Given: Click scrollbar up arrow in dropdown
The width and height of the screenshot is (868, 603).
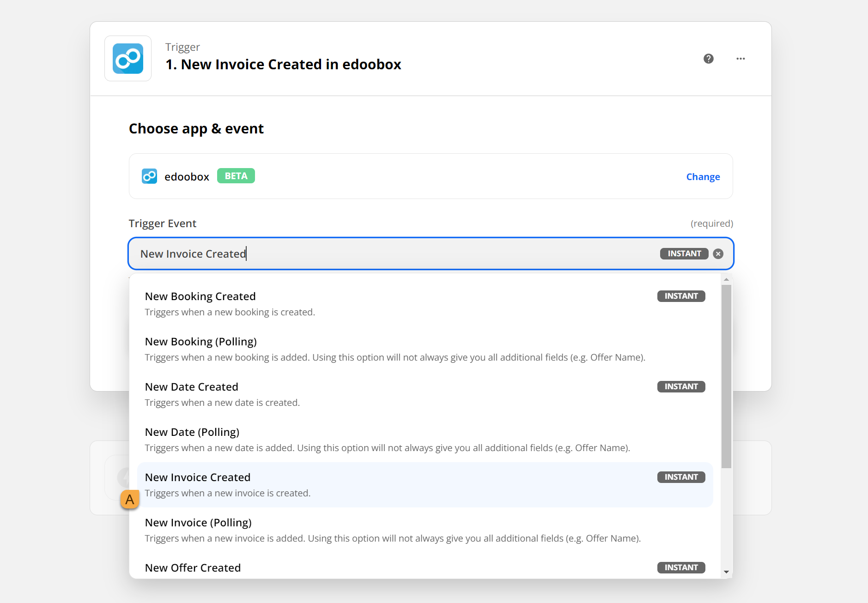Looking at the screenshot, I should tap(726, 279).
